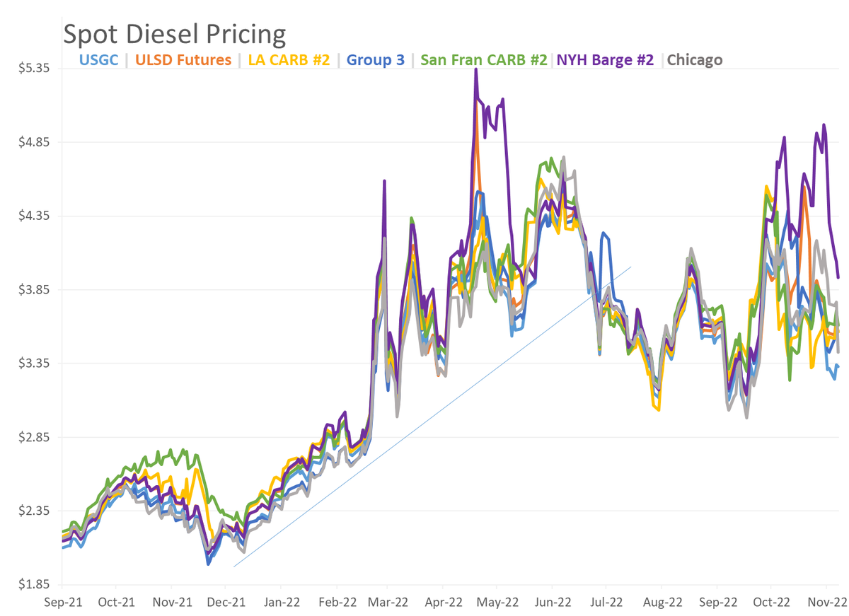Click the Sep-22 x-axis label
The width and height of the screenshot is (849, 616).
(x=717, y=603)
